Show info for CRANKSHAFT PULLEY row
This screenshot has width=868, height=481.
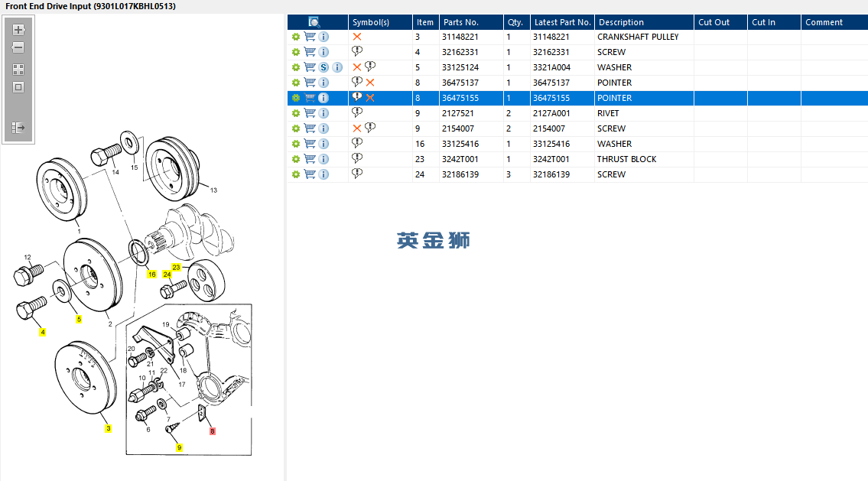tap(323, 37)
